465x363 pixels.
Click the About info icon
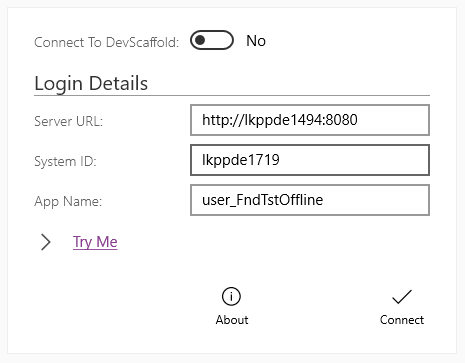point(231,296)
